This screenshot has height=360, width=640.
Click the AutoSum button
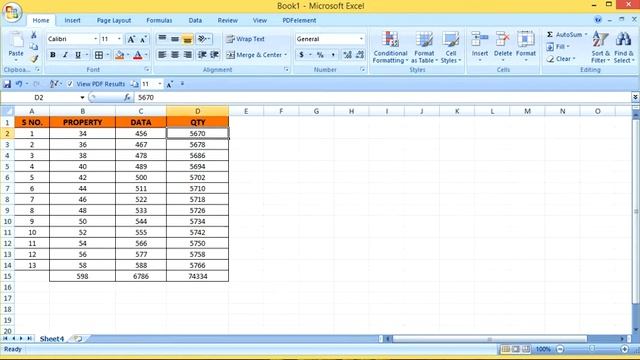click(x=565, y=35)
